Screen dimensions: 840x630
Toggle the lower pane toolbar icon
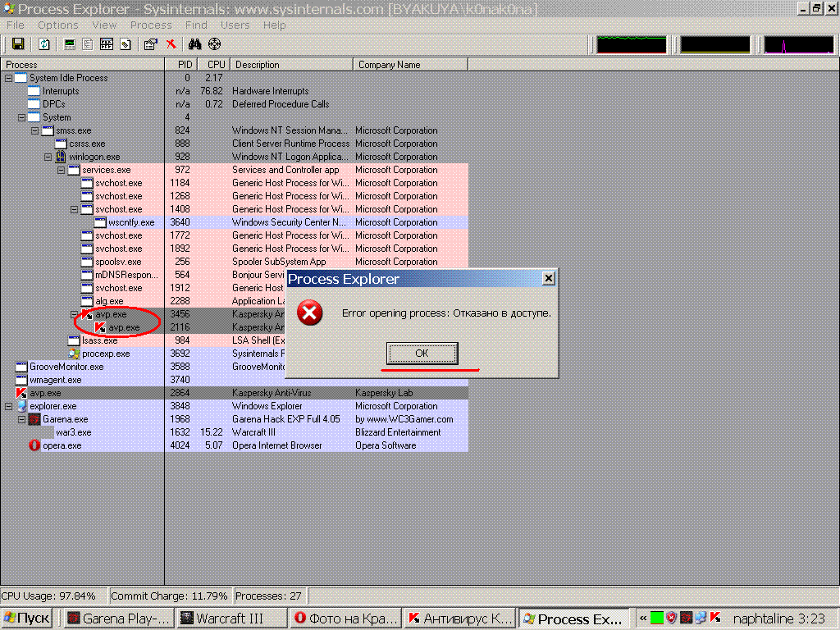coord(107,44)
